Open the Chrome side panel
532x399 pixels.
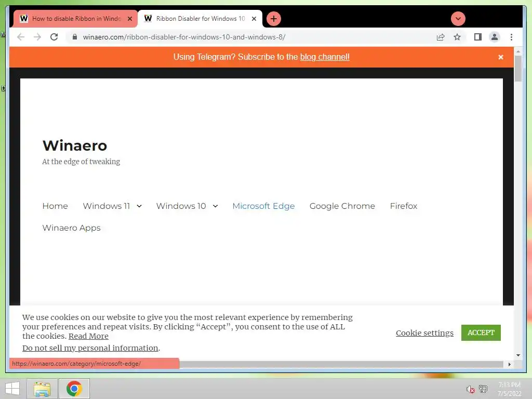click(478, 37)
